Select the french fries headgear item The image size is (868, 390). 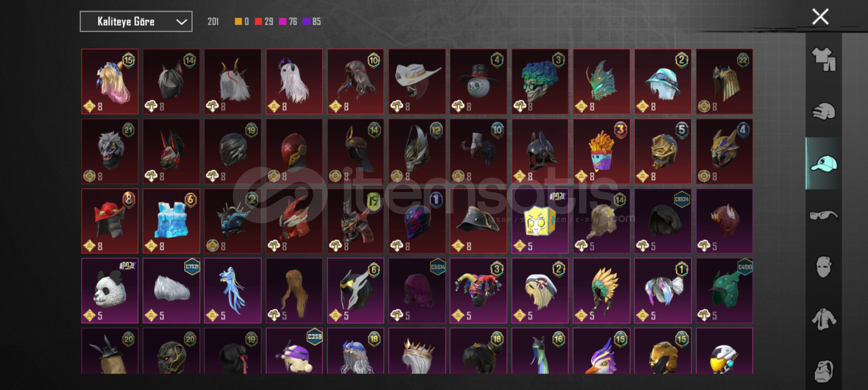[x=601, y=151]
